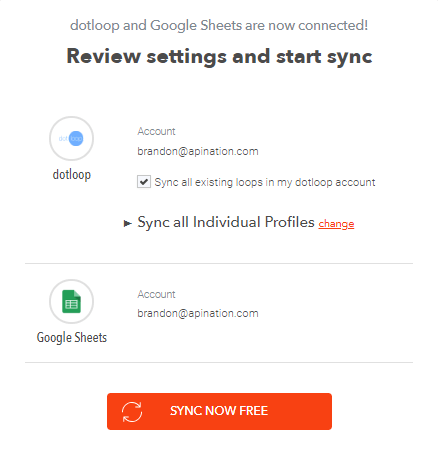Click the 'Google Sheets' label under icon

[x=72, y=337]
